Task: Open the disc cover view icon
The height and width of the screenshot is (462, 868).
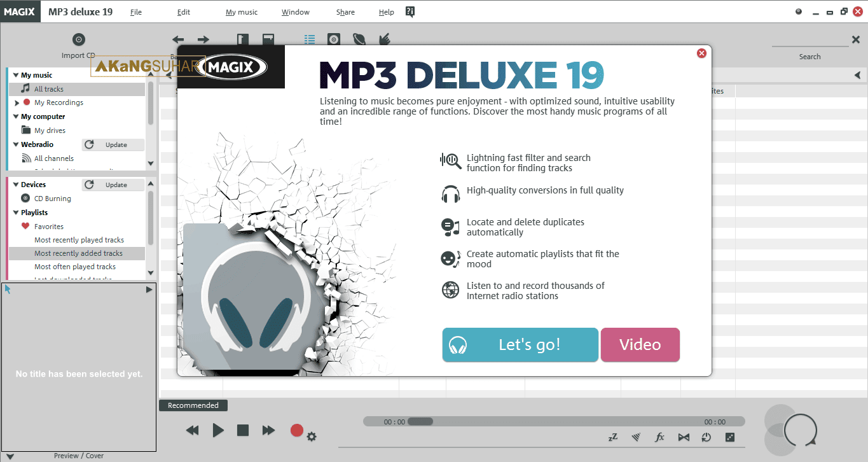Action: pos(334,39)
